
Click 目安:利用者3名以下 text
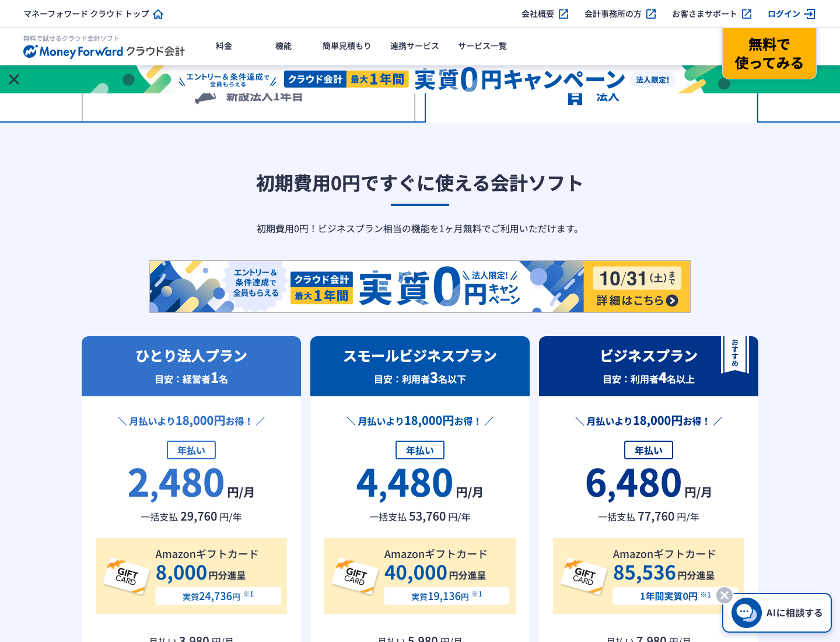coord(420,379)
